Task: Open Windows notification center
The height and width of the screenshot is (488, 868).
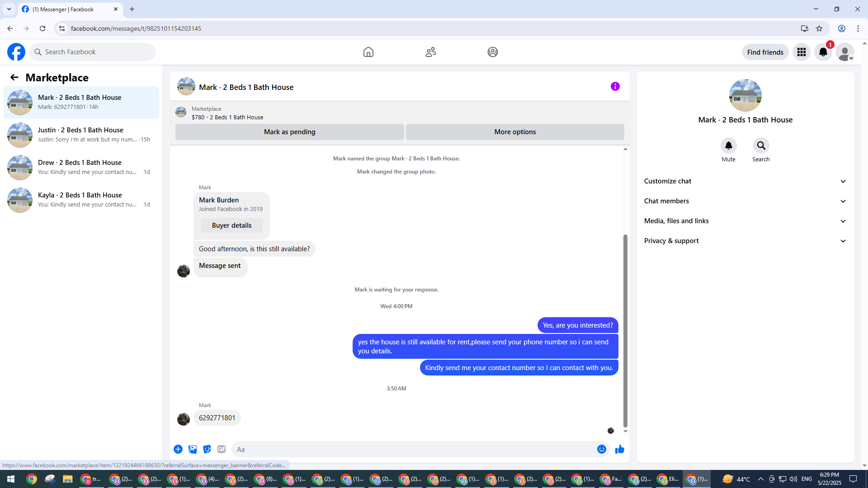Action: 854,479
